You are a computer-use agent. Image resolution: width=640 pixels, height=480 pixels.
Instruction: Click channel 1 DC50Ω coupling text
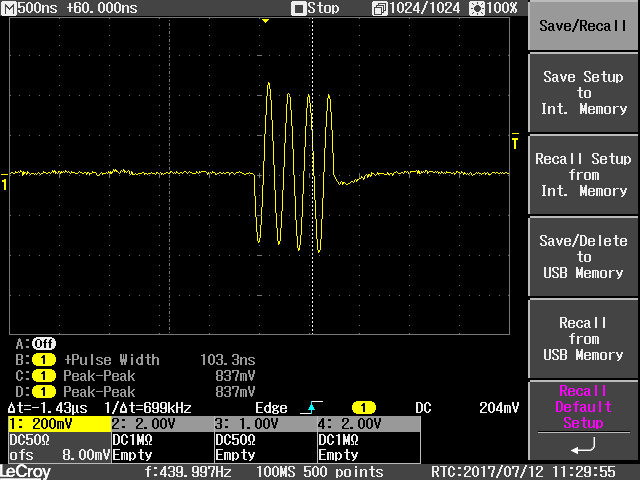point(29,440)
